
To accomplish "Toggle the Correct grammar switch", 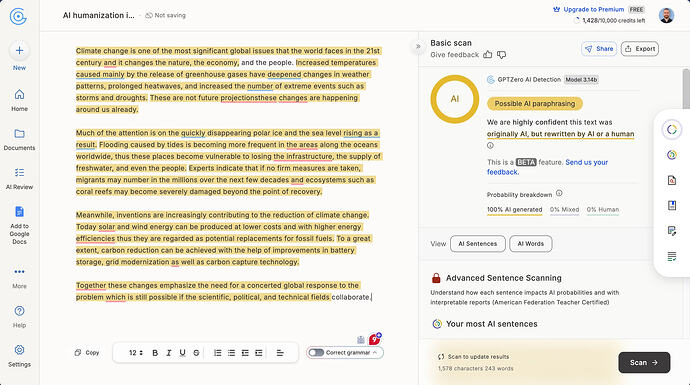I will pyautogui.click(x=316, y=352).
